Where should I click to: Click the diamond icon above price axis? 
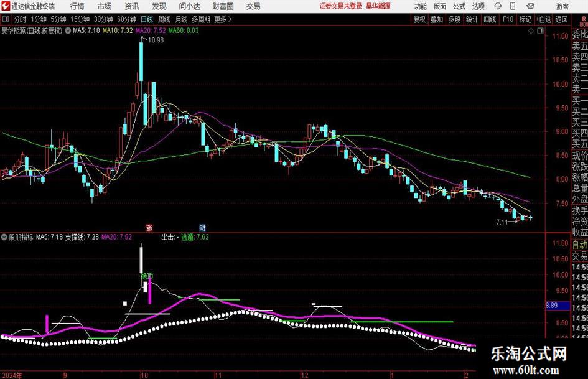(531, 31)
